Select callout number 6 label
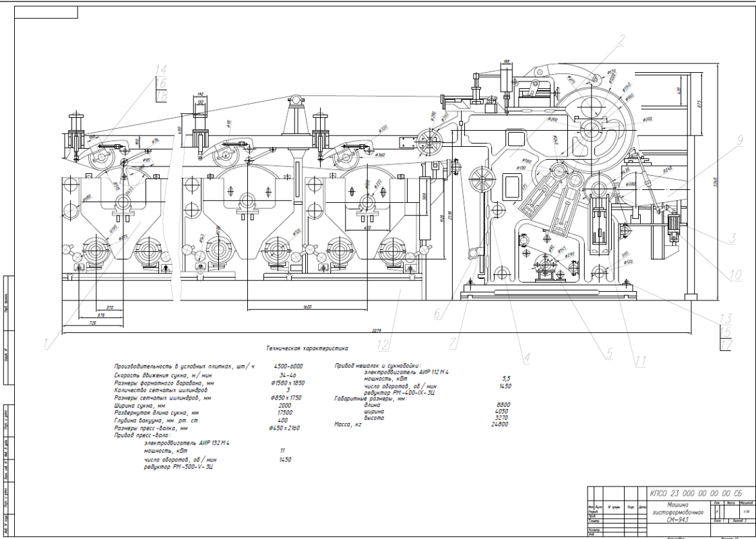756x539 pixels. 437,313
